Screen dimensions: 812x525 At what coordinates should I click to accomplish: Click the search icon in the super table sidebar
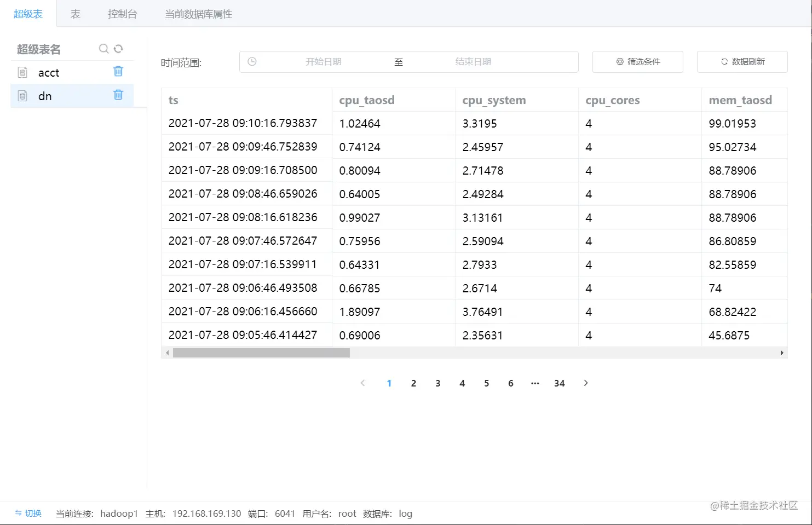coord(103,49)
